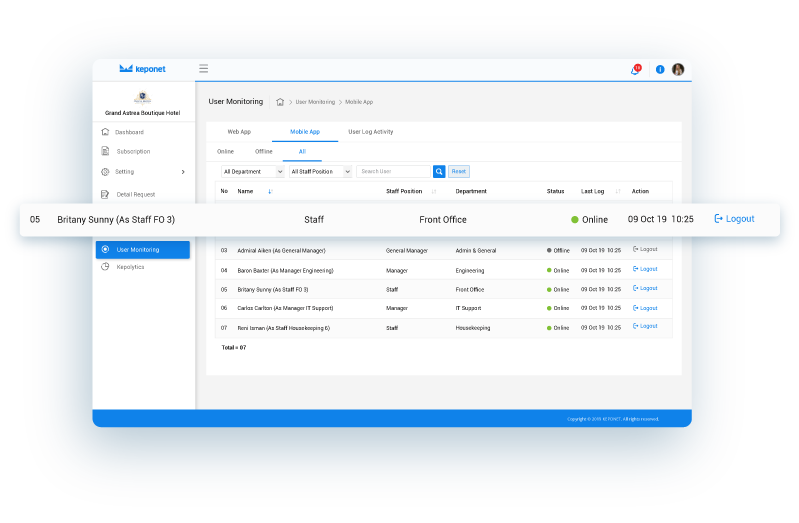Sort table by Name column arrow

point(269,191)
